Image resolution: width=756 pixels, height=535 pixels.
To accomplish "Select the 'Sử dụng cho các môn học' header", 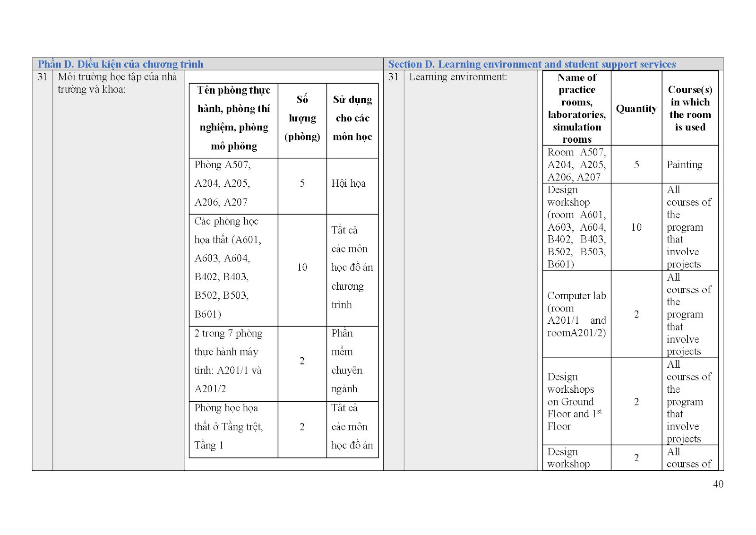I will coord(352,118).
